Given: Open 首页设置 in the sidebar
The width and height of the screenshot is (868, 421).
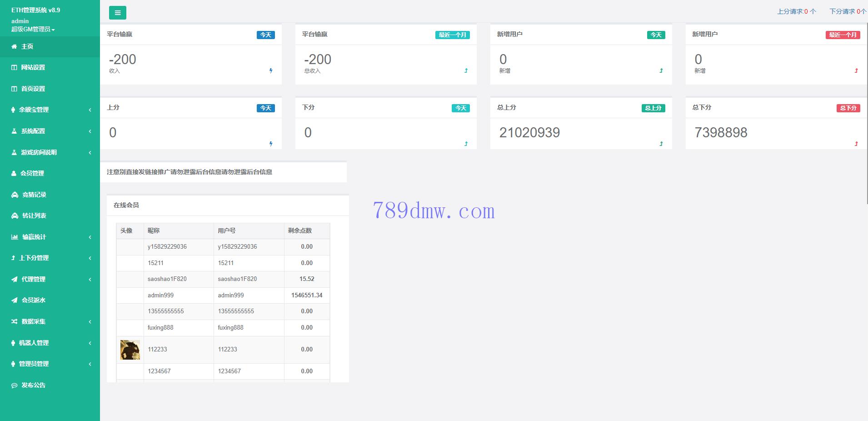Looking at the screenshot, I should pos(33,89).
